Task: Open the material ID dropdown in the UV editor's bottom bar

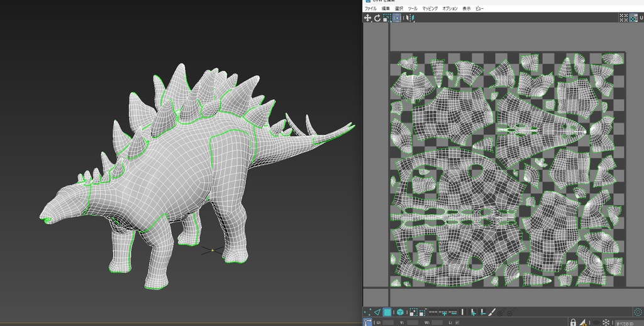Action: click(x=629, y=323)
